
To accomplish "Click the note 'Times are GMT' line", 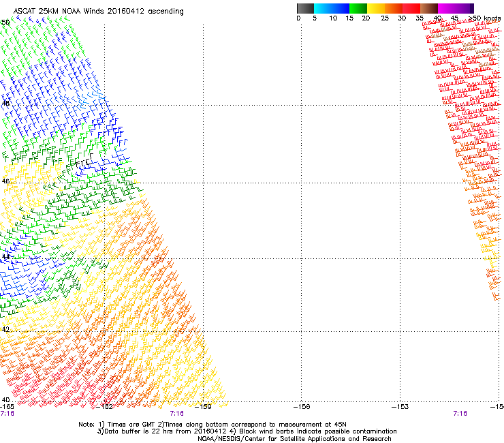I will pyautogui.click(x=212, y=425).
